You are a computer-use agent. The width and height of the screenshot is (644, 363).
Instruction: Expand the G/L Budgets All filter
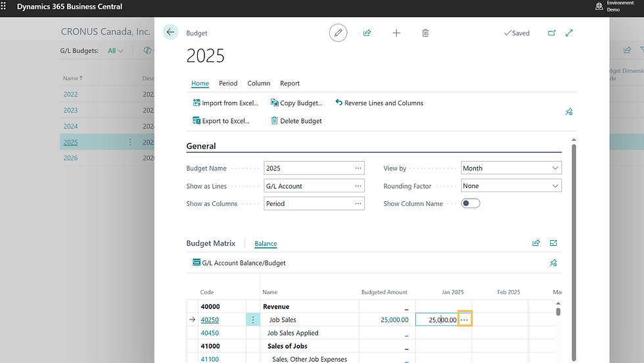pyautogui.click(x=116, y=51)
